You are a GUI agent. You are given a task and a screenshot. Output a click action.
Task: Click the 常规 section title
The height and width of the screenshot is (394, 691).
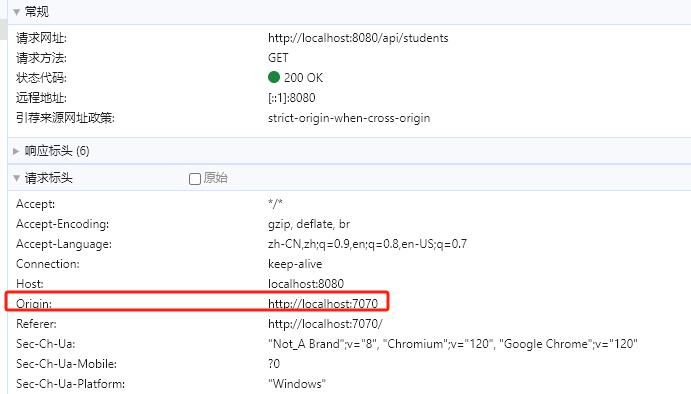click(x=37, y=12)
